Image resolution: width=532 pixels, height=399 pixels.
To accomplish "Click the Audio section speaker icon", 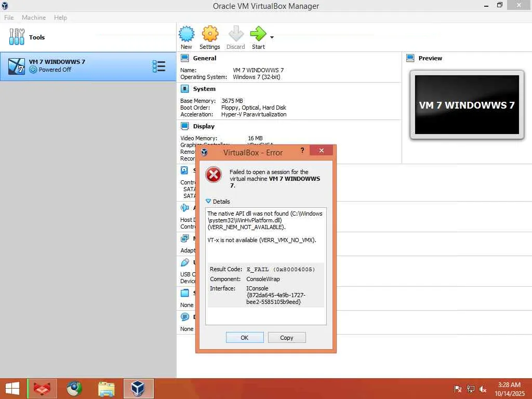I will click(184, 208).
